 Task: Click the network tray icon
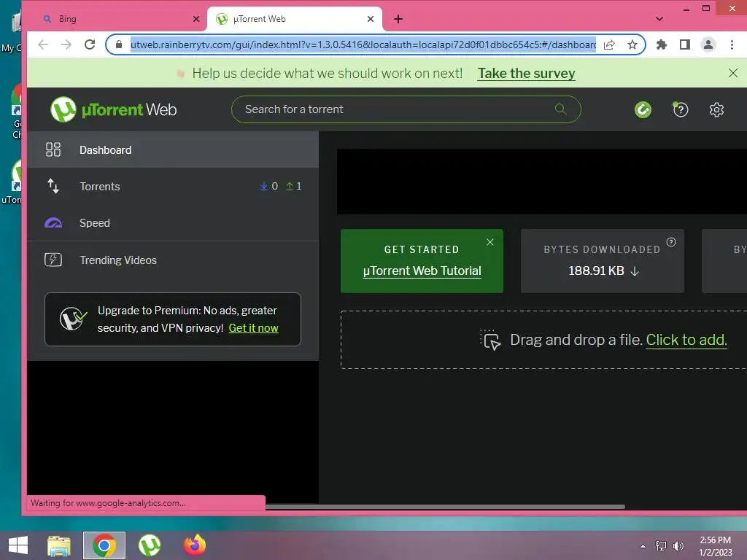[x=661, y=546]
